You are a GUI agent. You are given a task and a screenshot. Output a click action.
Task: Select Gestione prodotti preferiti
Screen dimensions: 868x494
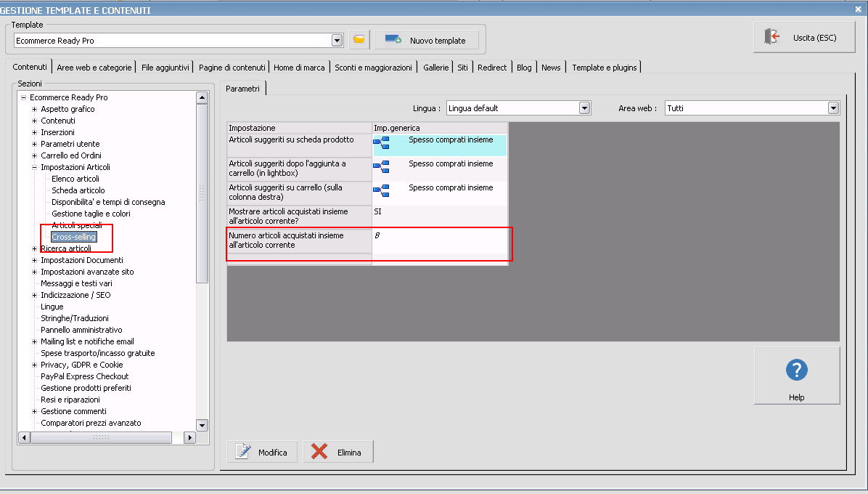point(86,388)
